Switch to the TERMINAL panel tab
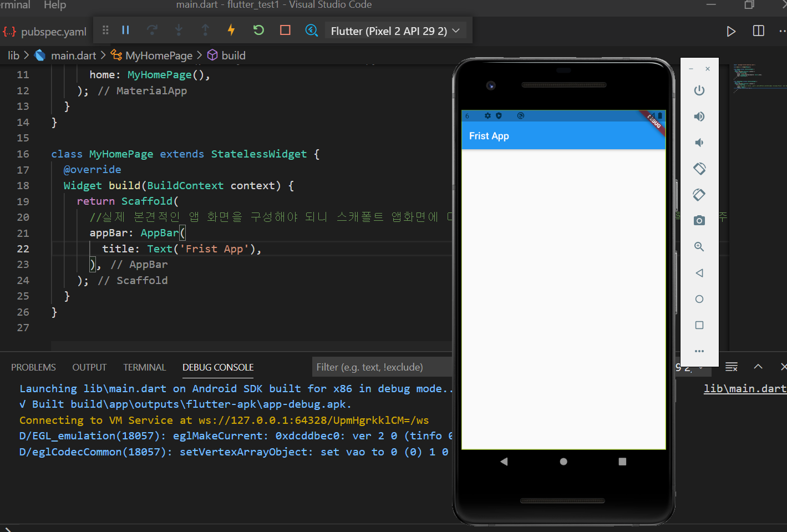 pos(144,367)
